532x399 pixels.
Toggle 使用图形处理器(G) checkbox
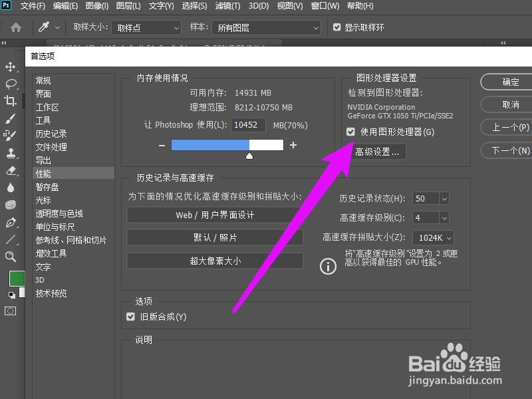tap(350, 132)
